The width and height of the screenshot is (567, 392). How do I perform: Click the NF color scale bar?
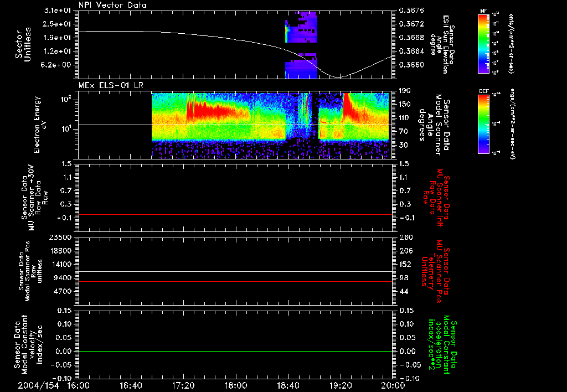(x=483, y=43)
